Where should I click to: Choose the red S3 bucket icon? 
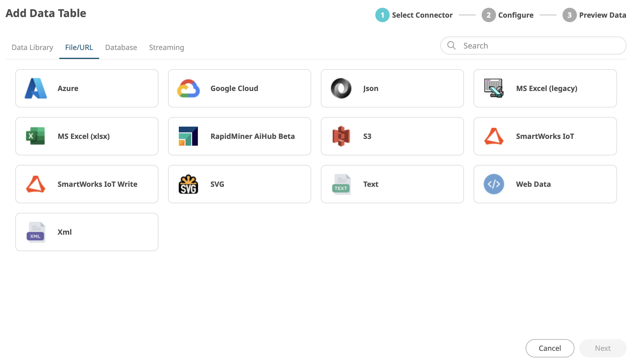point(341,136)
